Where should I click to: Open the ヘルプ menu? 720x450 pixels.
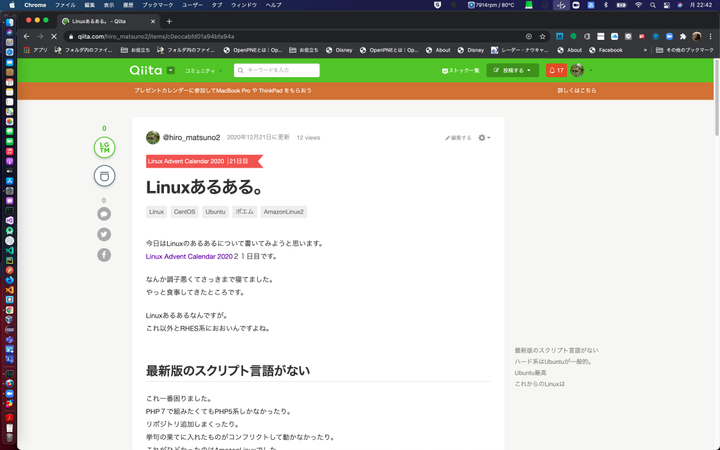pyautogui.click(x=274, y=5)
